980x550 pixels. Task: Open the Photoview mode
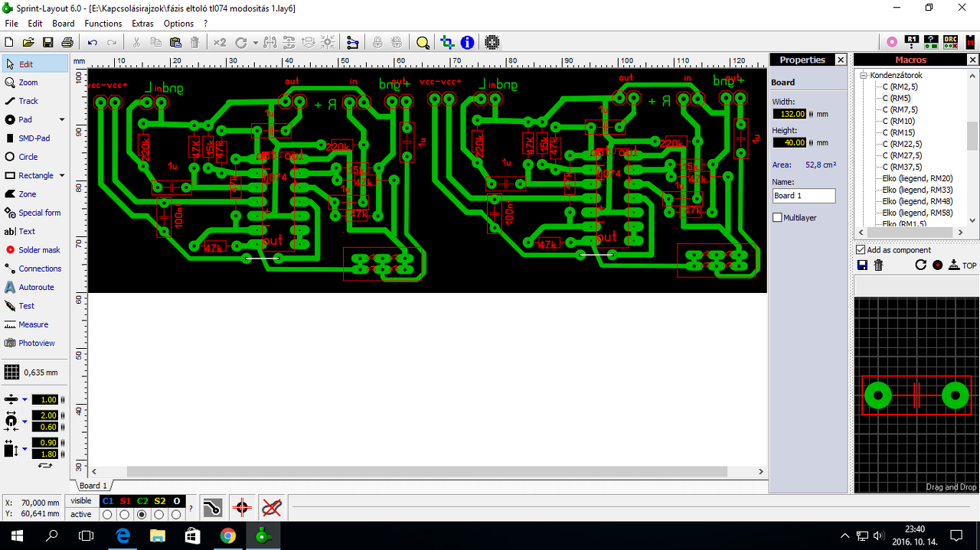click(x=34, y=343)
